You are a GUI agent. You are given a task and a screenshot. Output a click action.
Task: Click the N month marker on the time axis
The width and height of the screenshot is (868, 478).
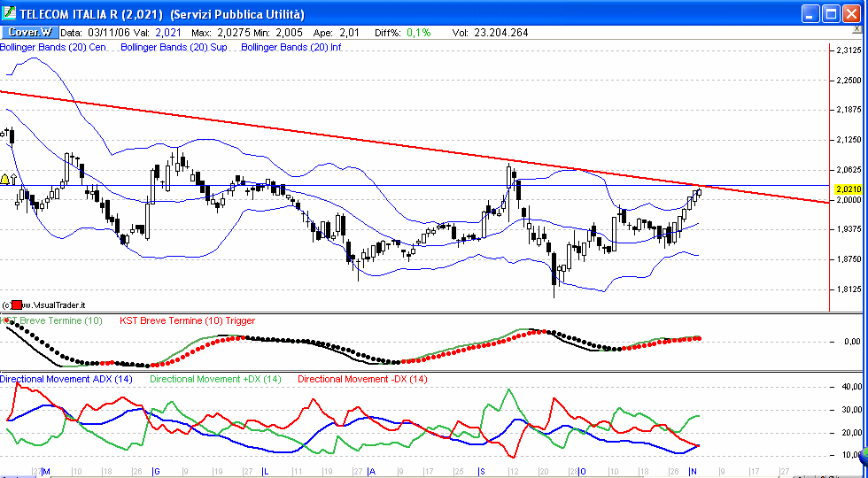[x=693, y=471]
